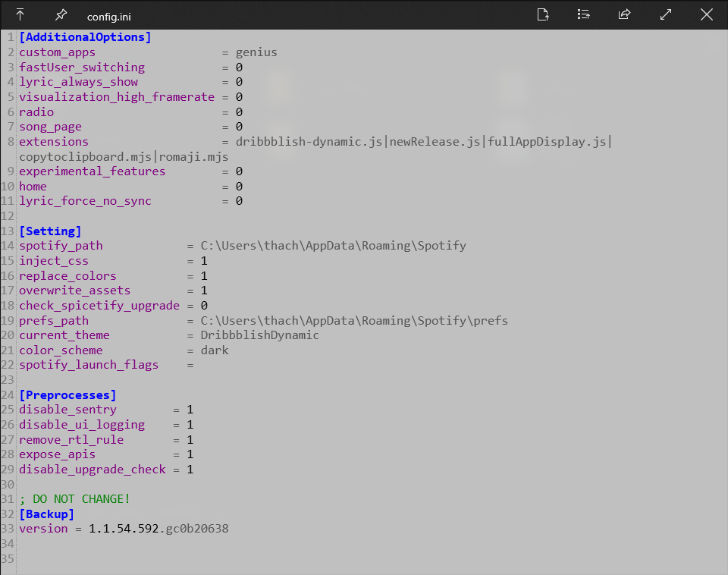
Task: Toggle word wrap with the lines icon
Action: (x=583, y=14)
